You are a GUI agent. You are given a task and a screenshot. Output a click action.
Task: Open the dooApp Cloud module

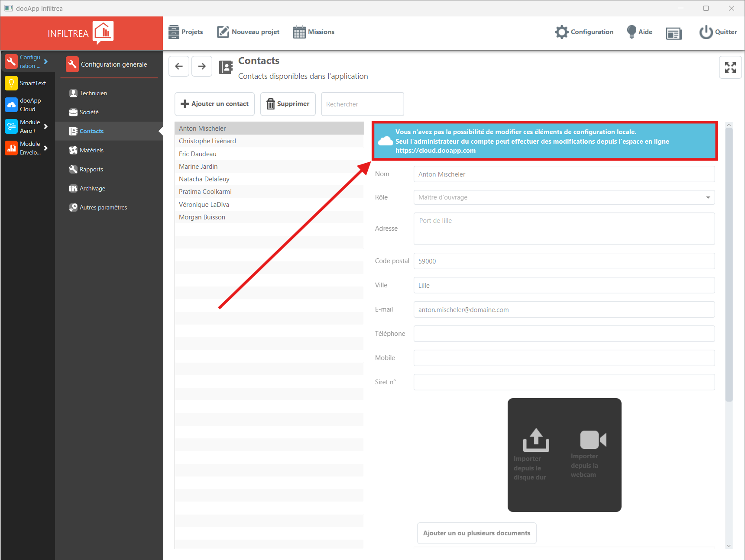pyautogui.click(x=11, y=105)
